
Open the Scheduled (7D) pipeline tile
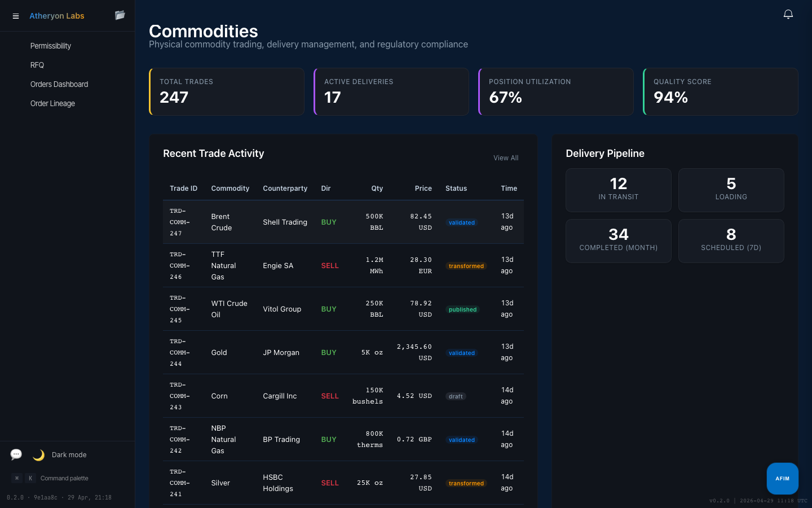click(x=731, y=241)
